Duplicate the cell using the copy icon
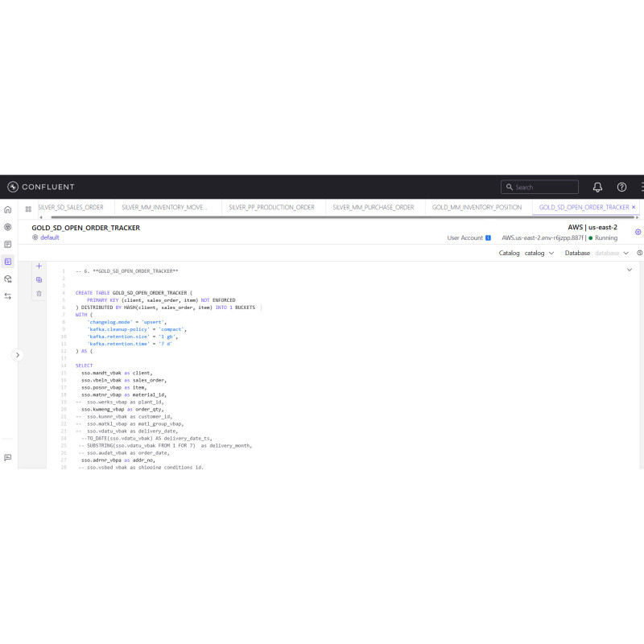 click(39, 279)
